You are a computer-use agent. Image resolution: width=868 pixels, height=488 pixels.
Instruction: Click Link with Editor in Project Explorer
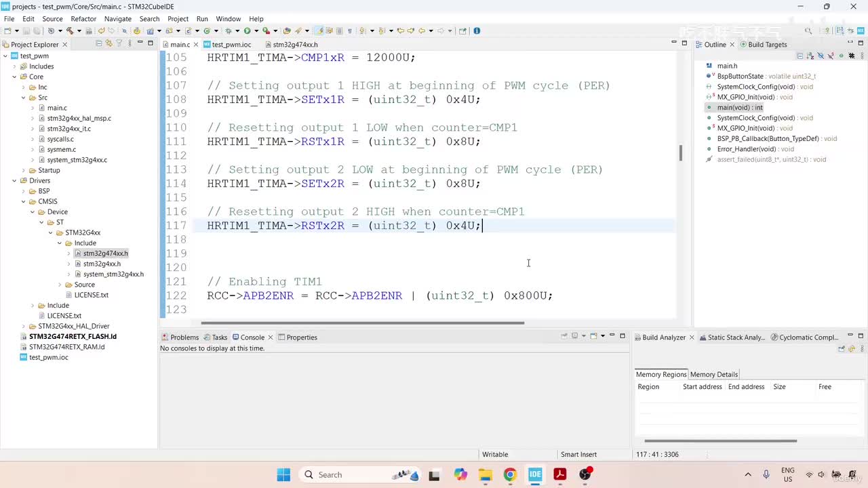pyautogui.click(x=108, y=43)
